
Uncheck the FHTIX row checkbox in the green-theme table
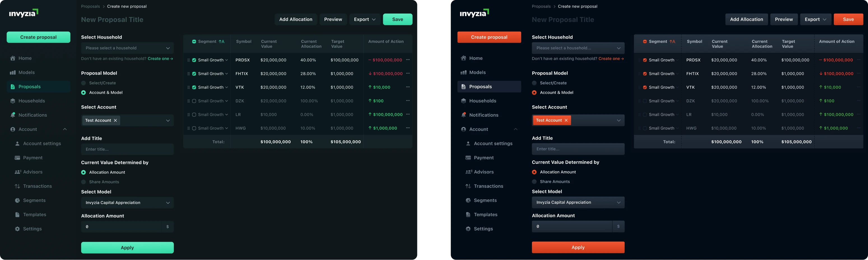(x=194, y=74)
